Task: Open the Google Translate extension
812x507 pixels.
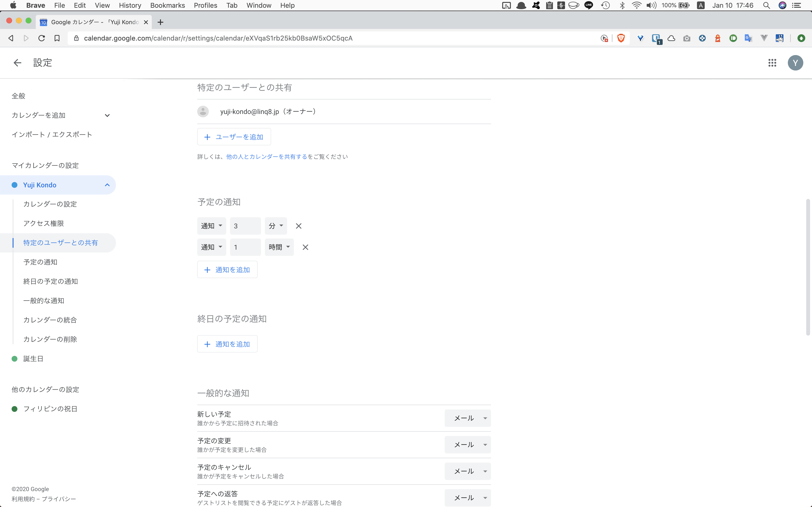Action: 748,38
